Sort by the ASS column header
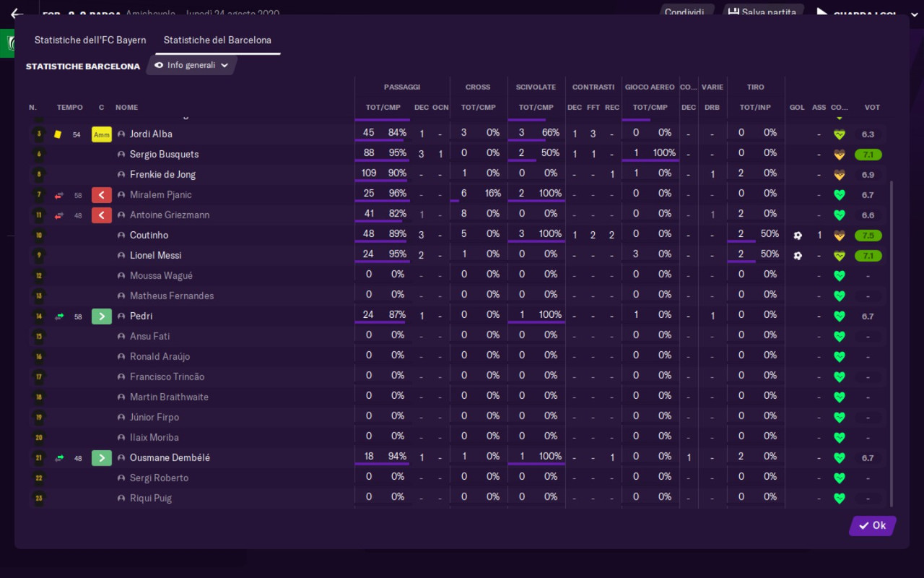The width and height of the screenshot is (924, 578). (819, 108)
